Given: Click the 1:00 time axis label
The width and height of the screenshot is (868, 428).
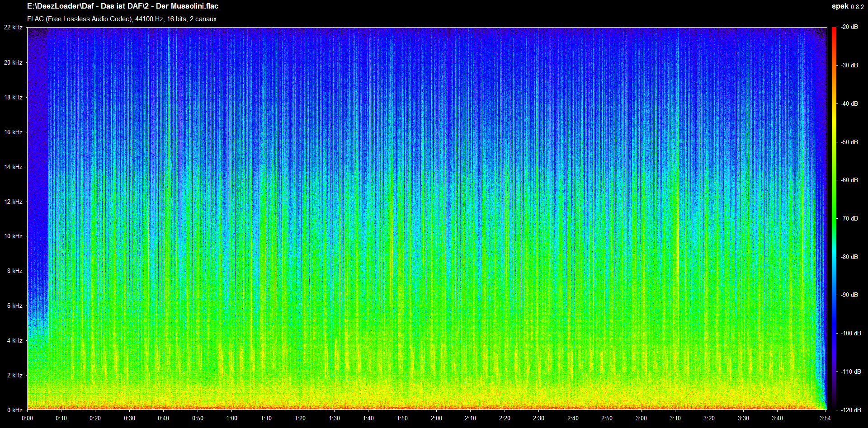Looking at the screenshot, I should 232,418.
